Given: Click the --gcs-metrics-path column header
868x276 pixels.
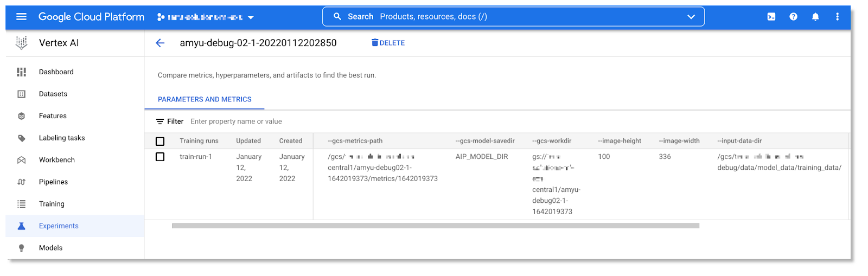Looking at the screenshot, I should [x=355, y=141].
